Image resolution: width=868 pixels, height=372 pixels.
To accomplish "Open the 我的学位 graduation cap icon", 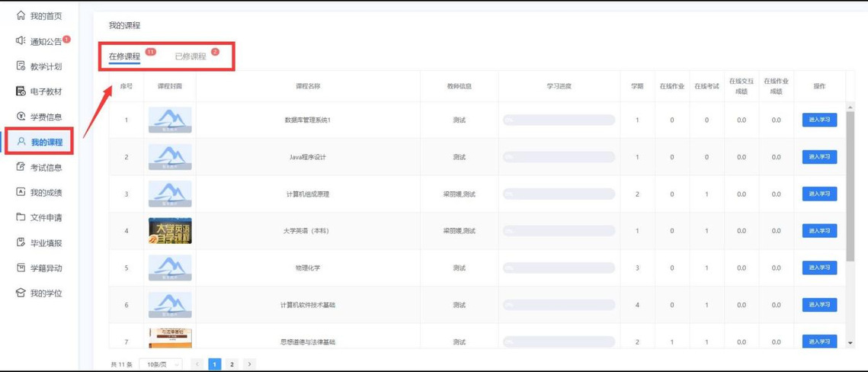I will pyautogui.click(x=21, y=293).
